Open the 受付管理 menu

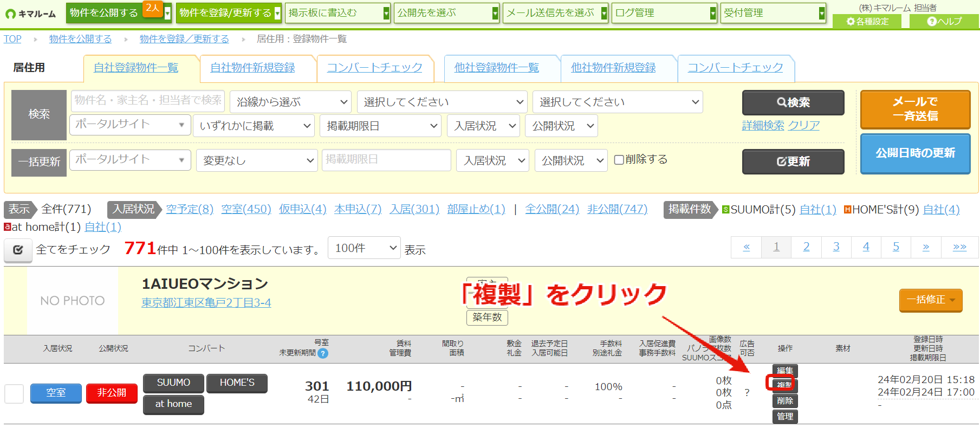(774, 13)
